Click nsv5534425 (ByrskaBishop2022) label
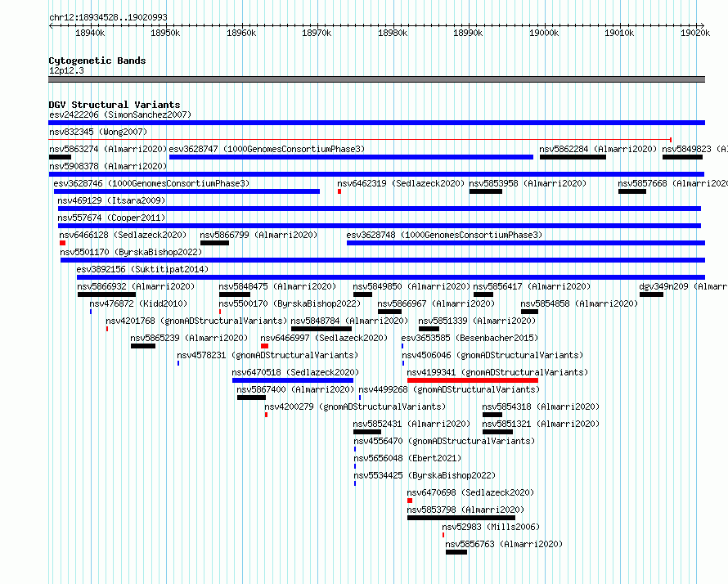The height and width of the screenshot is (584, 728). point(425,475)
